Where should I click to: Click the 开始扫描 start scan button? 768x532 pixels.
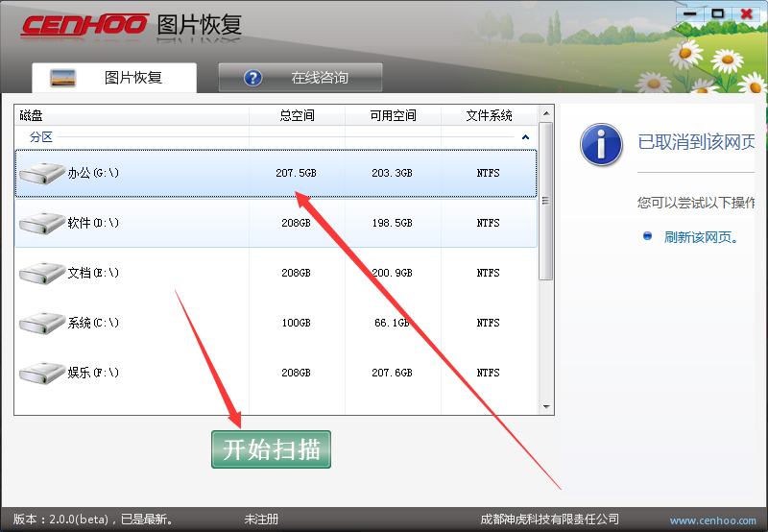(272, 449)
